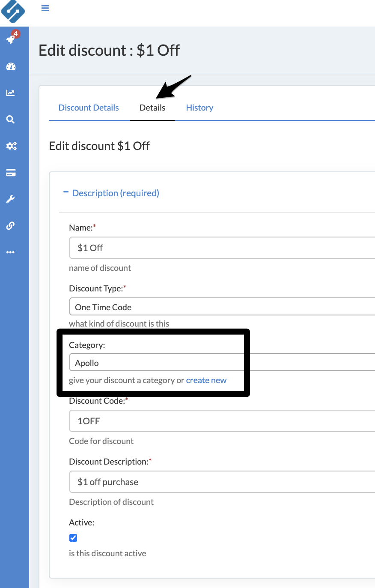
Task: Uncheck the Active checkbox
Action: click(73, 538)
